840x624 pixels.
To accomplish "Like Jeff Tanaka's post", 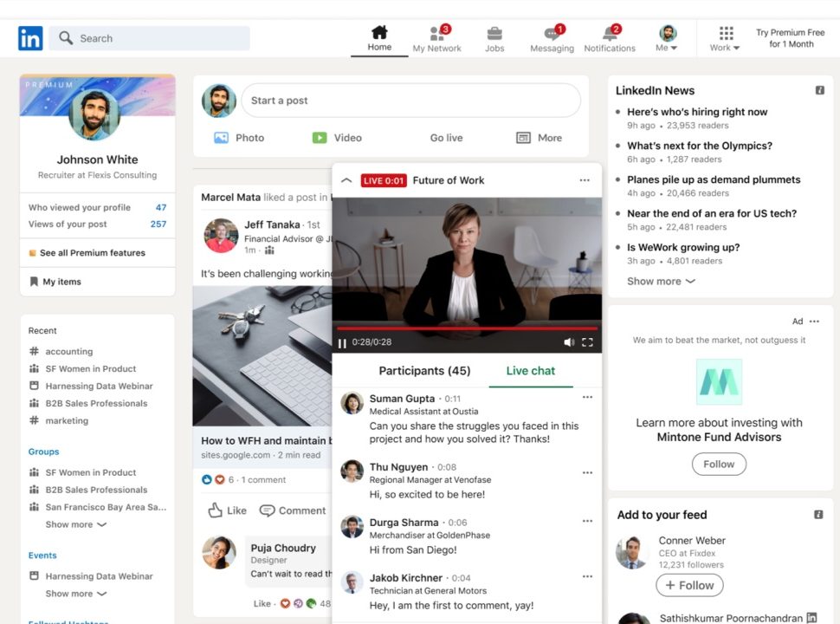I will 227,510.
